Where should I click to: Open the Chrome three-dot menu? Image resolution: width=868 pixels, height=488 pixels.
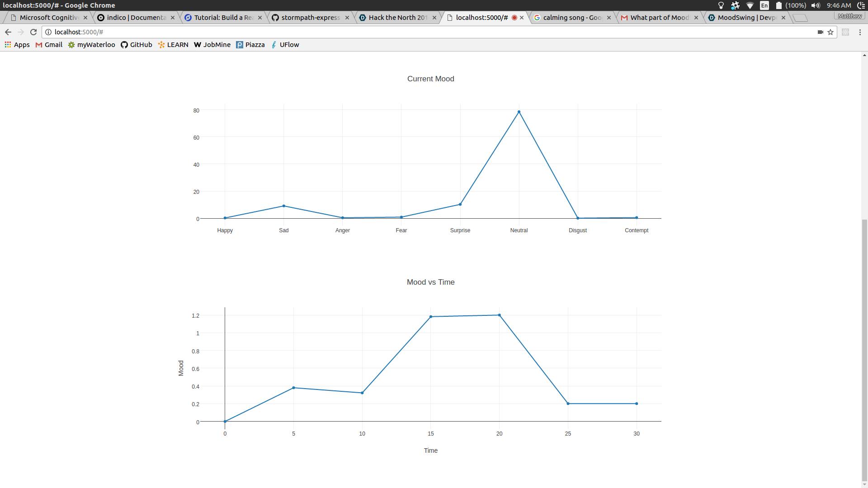[x=860, y=32]
